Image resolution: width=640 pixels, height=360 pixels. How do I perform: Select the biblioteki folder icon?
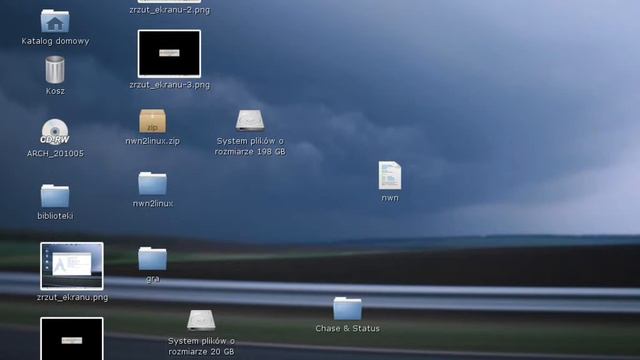55,196
